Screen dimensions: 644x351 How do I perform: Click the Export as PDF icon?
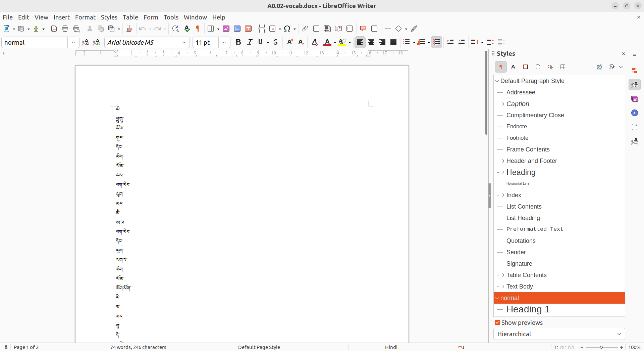click(x=54, y=29)
